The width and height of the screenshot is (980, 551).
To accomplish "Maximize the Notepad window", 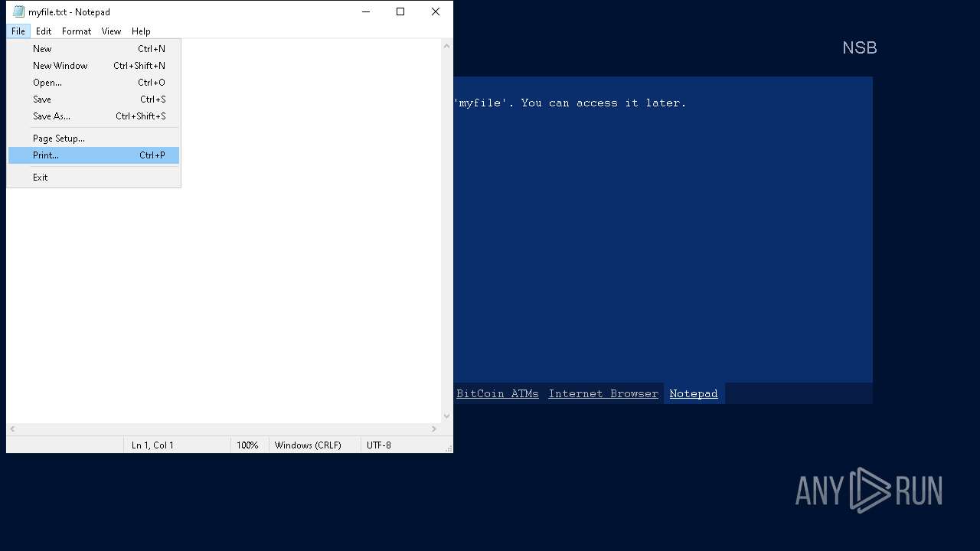I will click(x=400, y=11).
